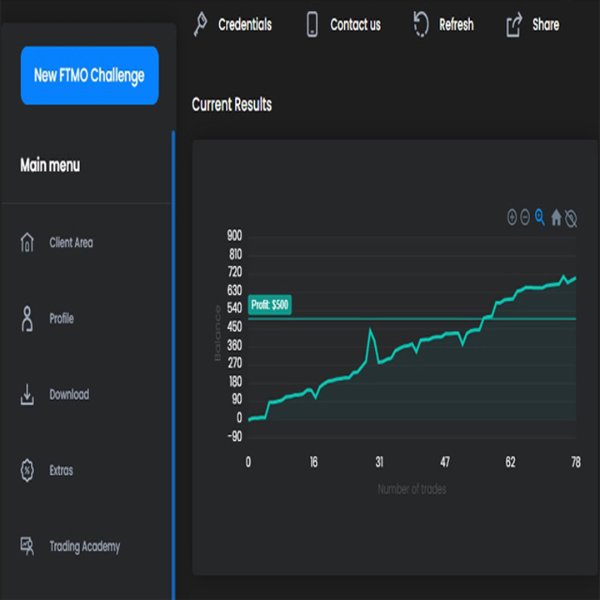
Task: Click the Profile person icon
Action: pyautogui.click(x=27, y=318)
